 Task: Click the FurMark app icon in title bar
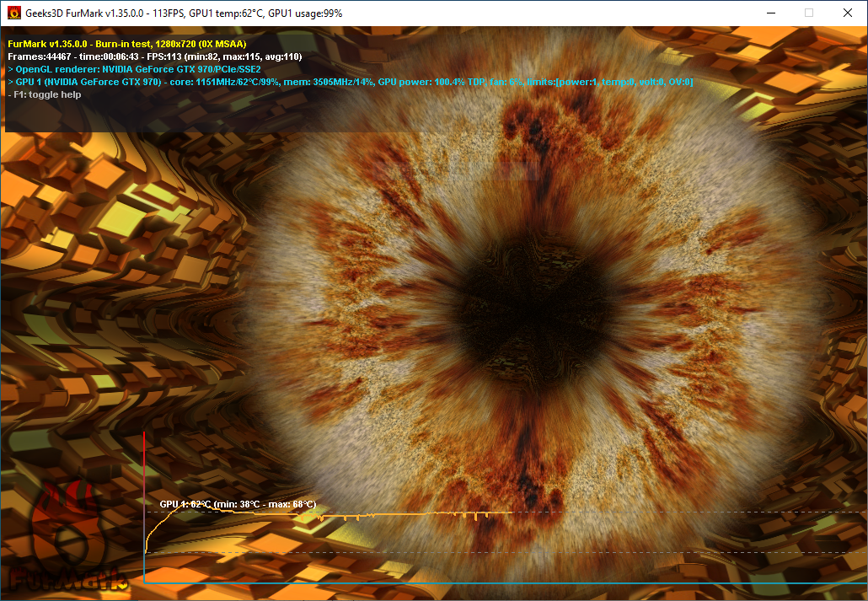pyautogui.click(x=13, y=13)
